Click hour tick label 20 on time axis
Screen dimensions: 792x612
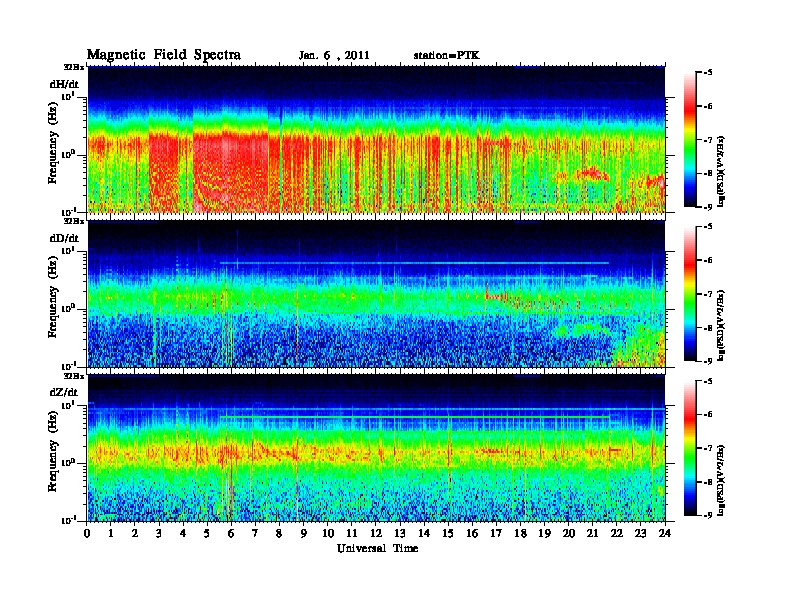pos(569,533)
